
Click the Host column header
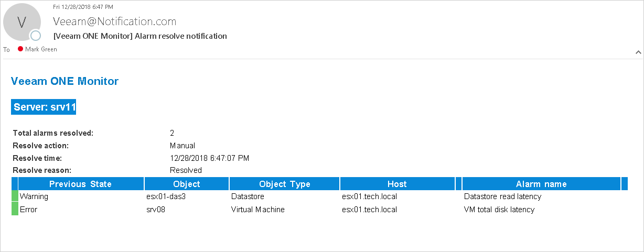397,184
